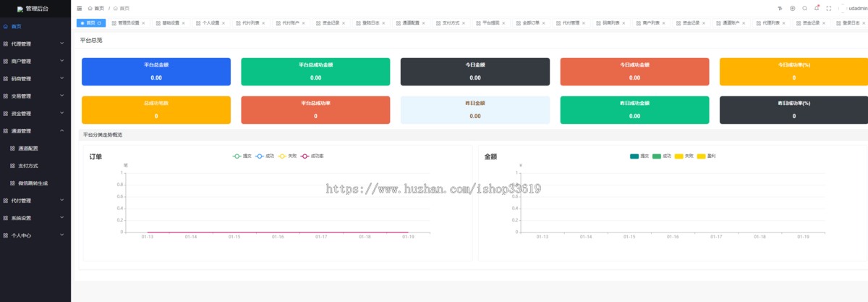Expand the 系统设置 chevron in the sidebar
Image resolution: width=868 pixels, height=302 pixels.
click(62, 217)
